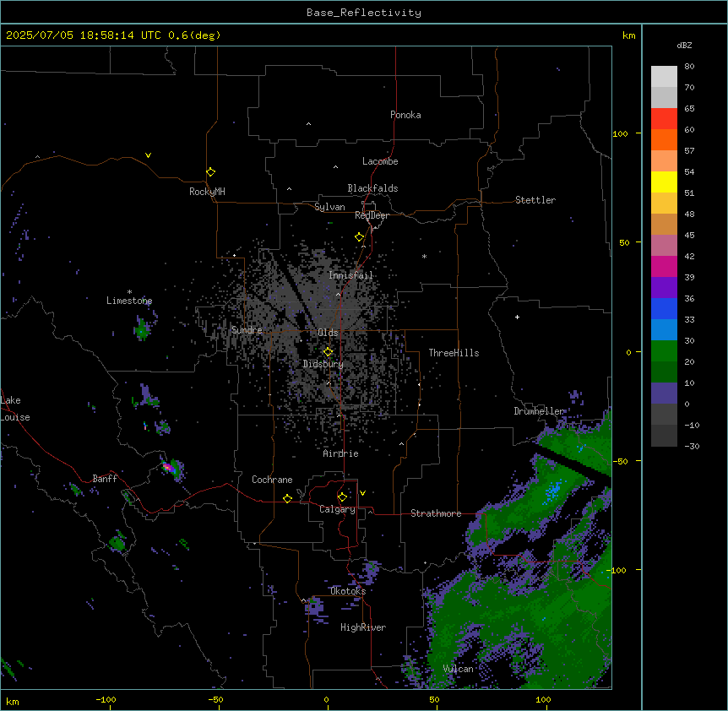
Task: Select the yellow diamond marker above Didsbury
Action: pyautogui.click(x=329, y=352)
